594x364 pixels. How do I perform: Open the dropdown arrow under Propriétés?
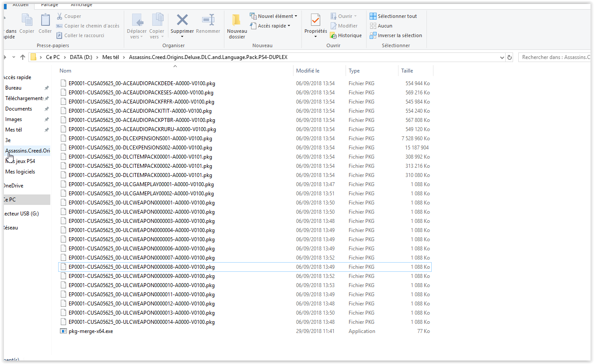[x=315, y=36]
